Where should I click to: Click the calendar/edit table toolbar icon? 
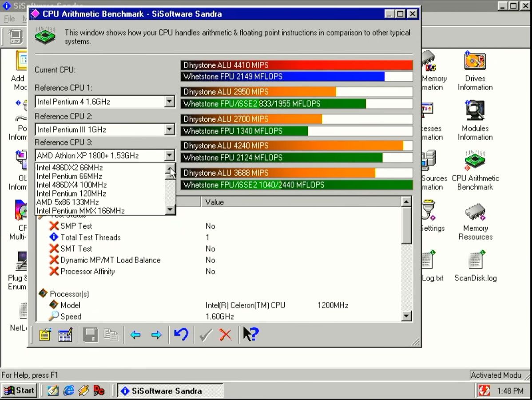(x=65, y=335)
